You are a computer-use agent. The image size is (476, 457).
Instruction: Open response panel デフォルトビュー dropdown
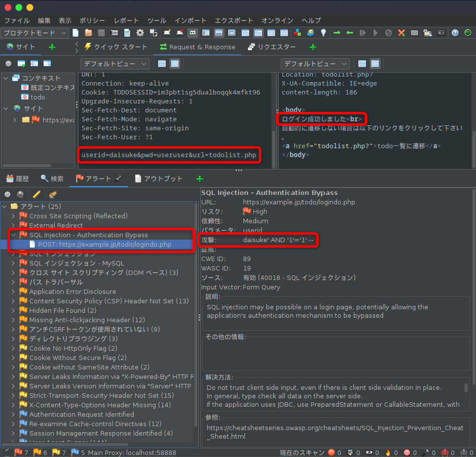point(315,64)
